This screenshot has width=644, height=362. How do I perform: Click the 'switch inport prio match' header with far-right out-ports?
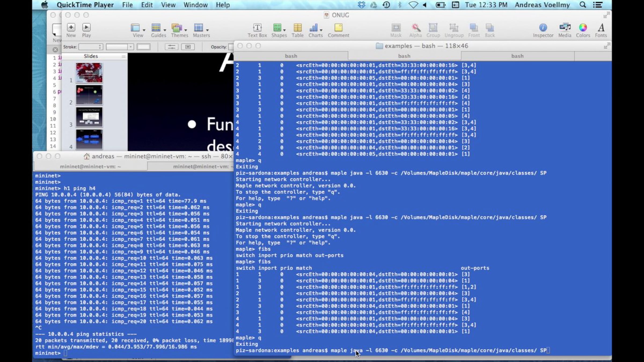coord(363,268)
